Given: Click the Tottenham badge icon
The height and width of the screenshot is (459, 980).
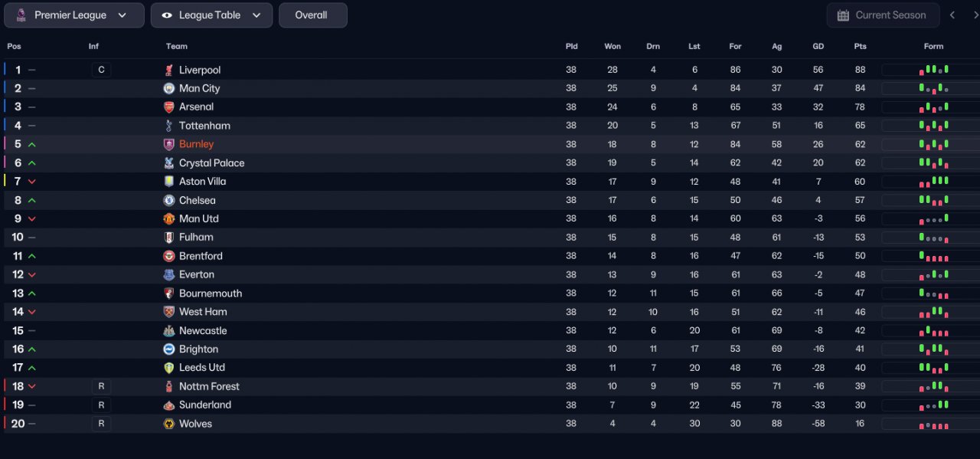Looking at the screenshot, I should point(169,126).
